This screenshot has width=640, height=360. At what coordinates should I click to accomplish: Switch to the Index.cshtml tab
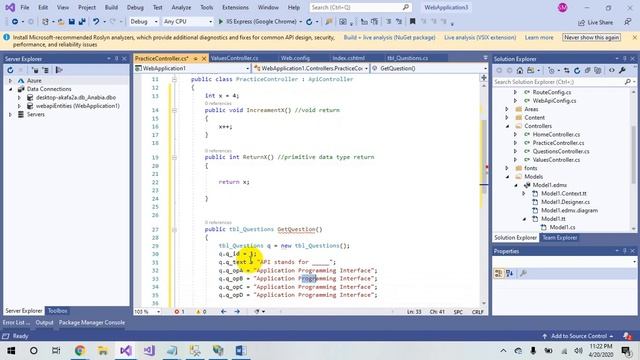point(349,58)
